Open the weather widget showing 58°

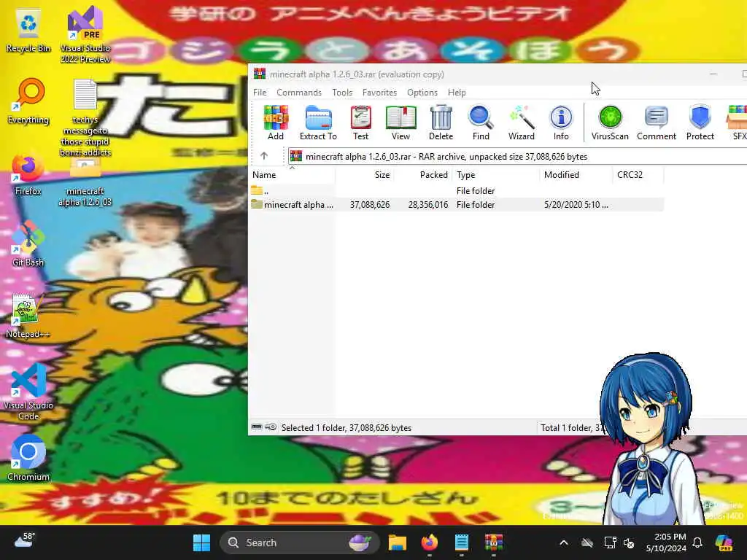pos(25,540)
